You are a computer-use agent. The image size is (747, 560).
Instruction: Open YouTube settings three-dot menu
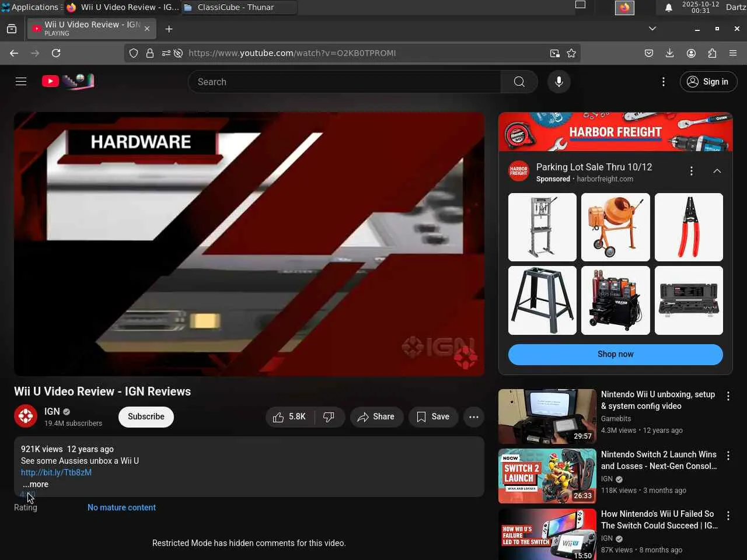pyautogui.click(x=664, y=82)
